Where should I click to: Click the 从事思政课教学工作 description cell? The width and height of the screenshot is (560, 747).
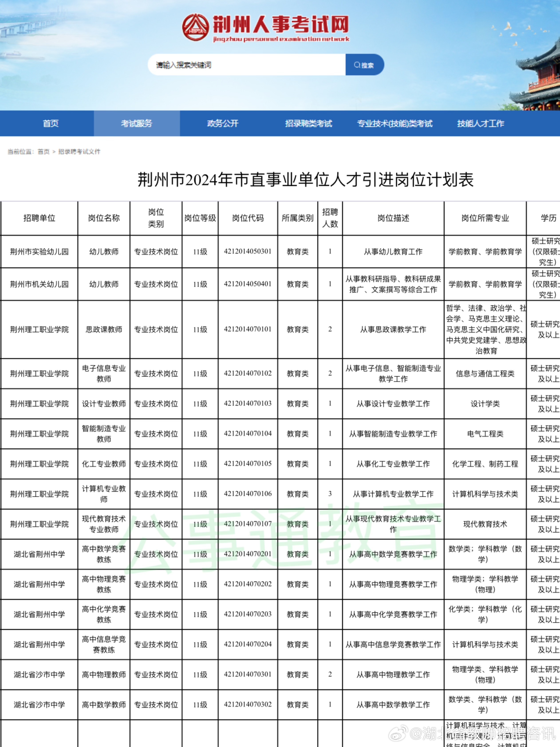pyautogui.click(x=393, y=329)
